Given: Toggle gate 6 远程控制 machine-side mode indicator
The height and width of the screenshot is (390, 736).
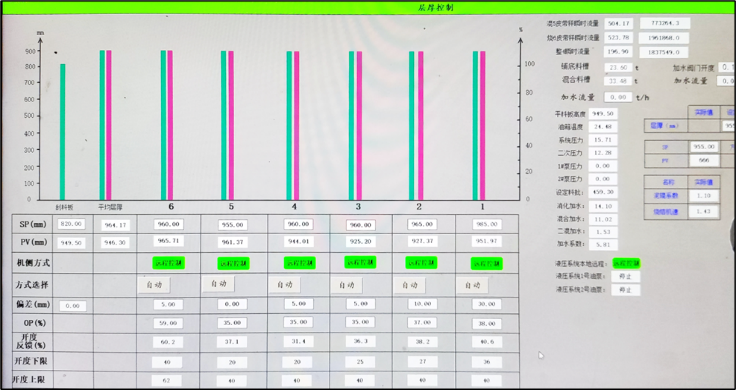Looking at the screenshot, I should [168, 263].
